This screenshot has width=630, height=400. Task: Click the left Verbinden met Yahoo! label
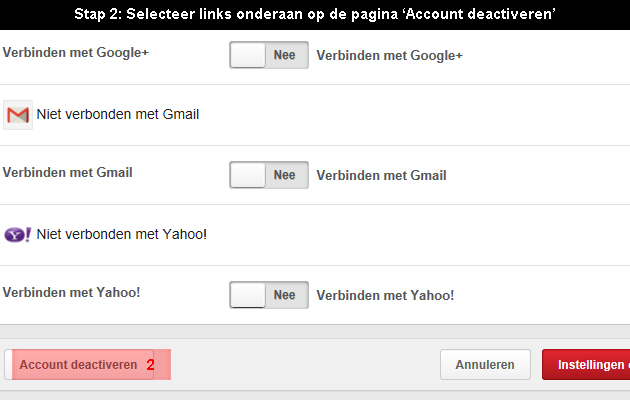tap(72, 293)
